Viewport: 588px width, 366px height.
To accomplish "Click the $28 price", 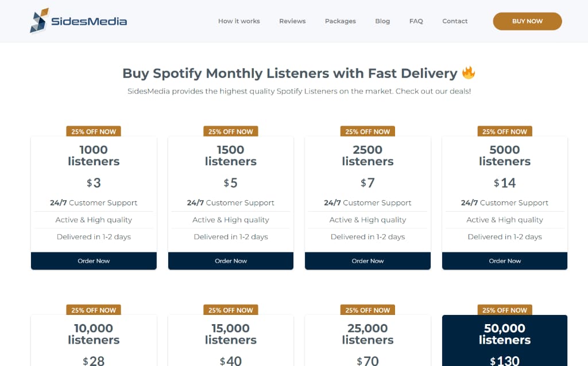I will pyautogui.click(x=94, y=361).
